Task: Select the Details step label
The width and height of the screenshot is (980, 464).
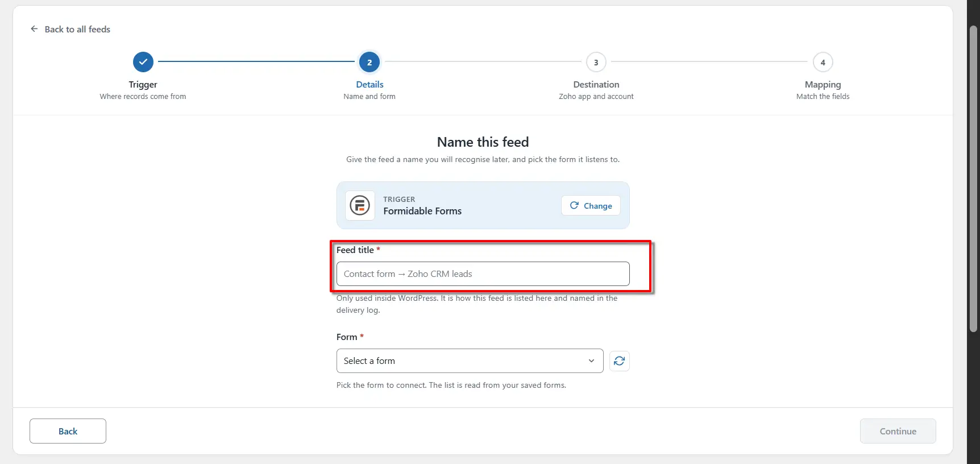Action: tap(369, 84)
